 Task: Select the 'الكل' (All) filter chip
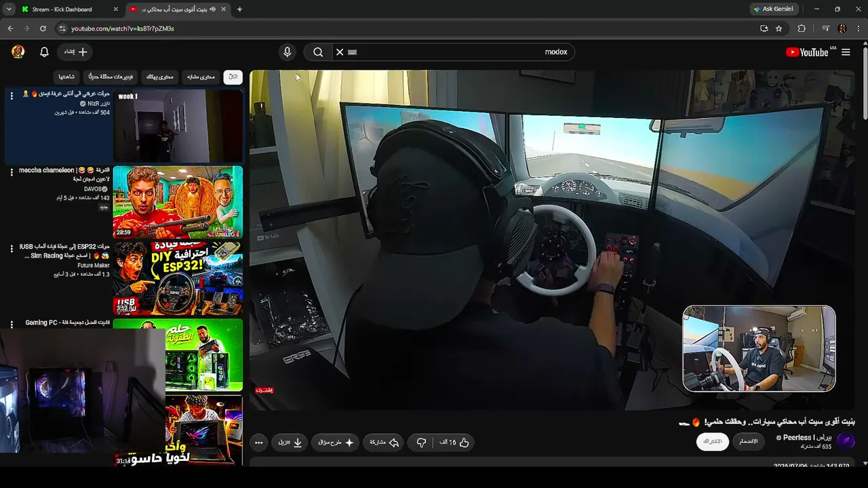[233, 77]
